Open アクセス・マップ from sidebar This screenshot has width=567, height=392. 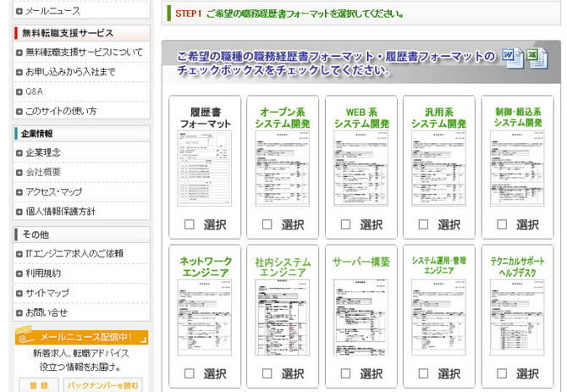click(54, 192)
